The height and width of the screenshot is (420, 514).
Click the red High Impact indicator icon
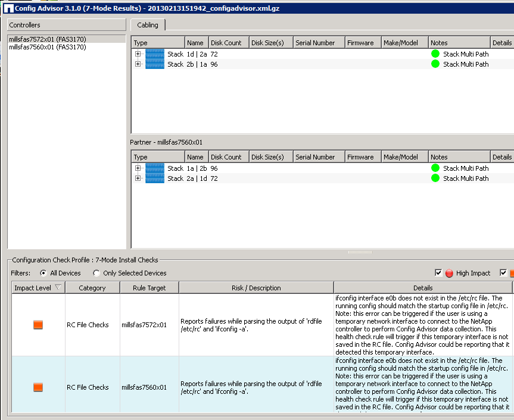450,273
